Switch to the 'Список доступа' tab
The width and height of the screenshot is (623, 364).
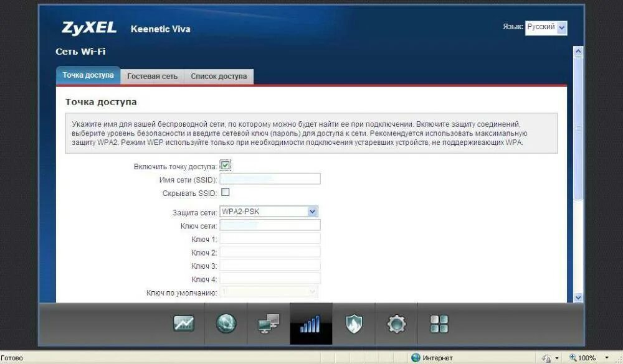coord(219,76)
